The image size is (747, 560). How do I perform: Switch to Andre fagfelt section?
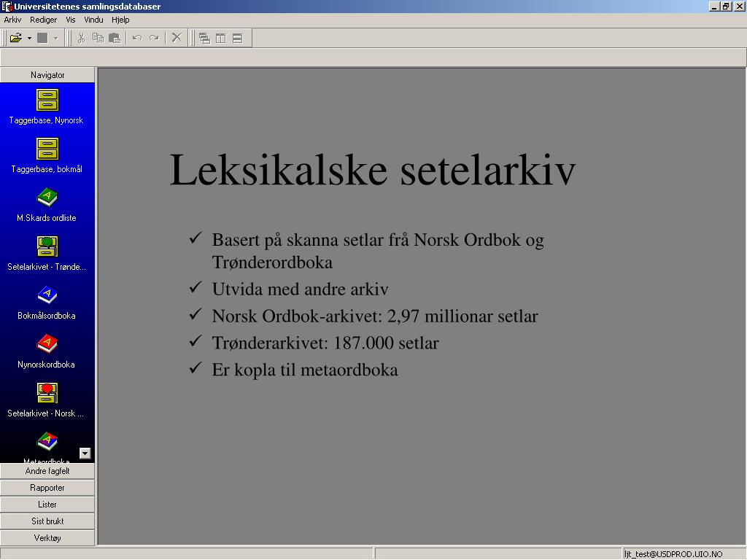pyautogui.click(x=47, y=471)
